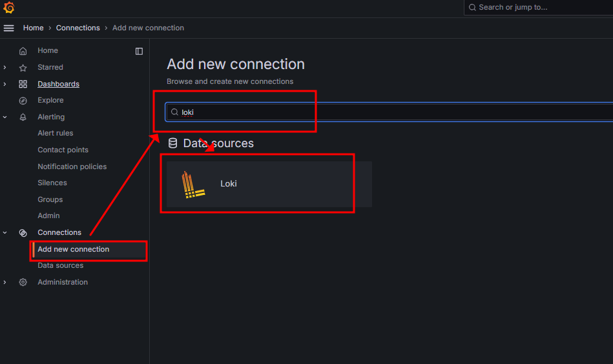Collapse the Connections section chevron

[x=5, y=233]
